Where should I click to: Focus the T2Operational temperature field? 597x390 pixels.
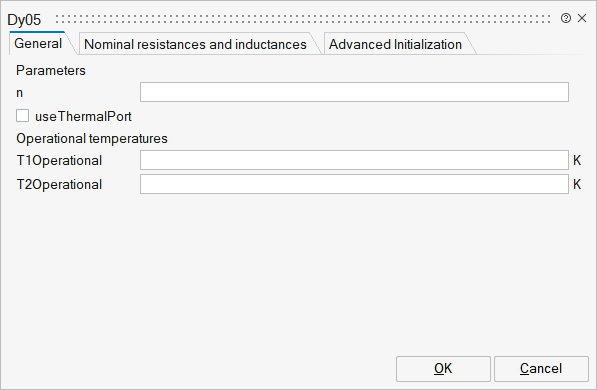pos(354,184)
